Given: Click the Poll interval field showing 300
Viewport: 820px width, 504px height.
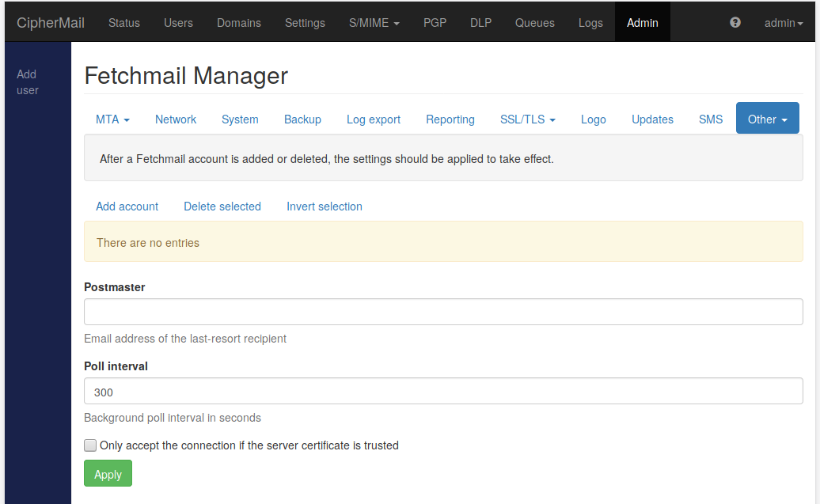Looking at the screenshot, I should (443, 391).
